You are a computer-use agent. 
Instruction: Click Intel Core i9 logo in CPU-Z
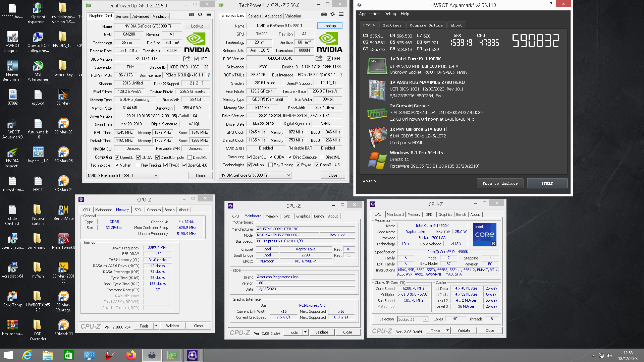coord(484,235)
